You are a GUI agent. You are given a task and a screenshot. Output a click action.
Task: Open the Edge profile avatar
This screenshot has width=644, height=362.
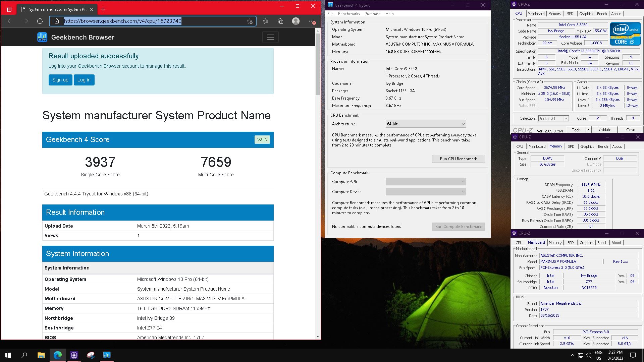click(296, 21)
